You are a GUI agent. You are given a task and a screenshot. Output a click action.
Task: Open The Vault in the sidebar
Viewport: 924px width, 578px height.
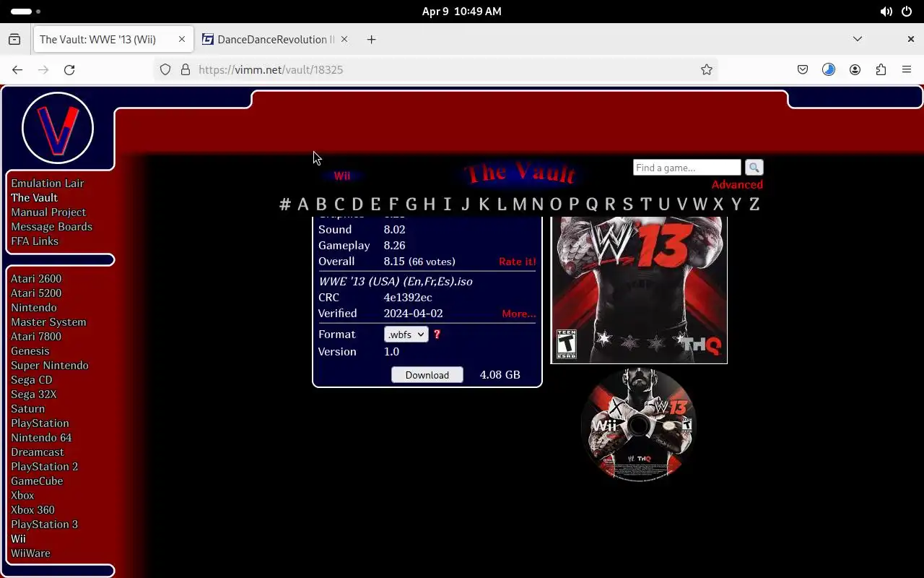pos(34,198)
